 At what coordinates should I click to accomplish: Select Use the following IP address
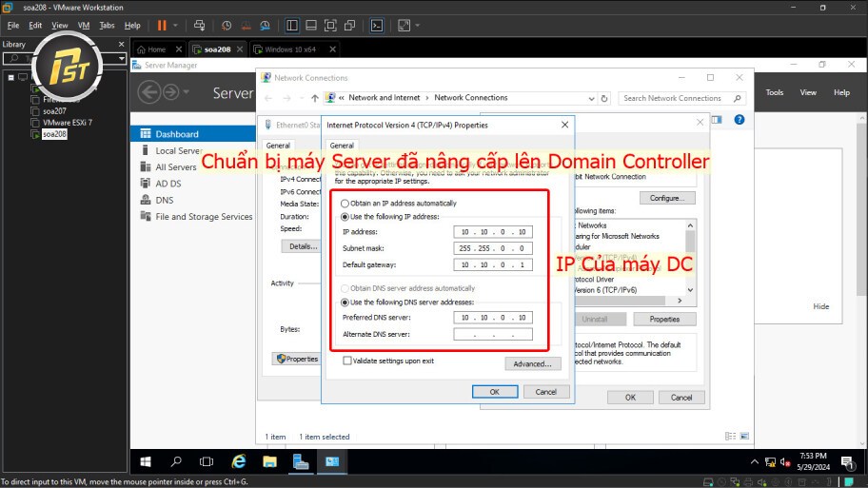click(x=345, y=217)
